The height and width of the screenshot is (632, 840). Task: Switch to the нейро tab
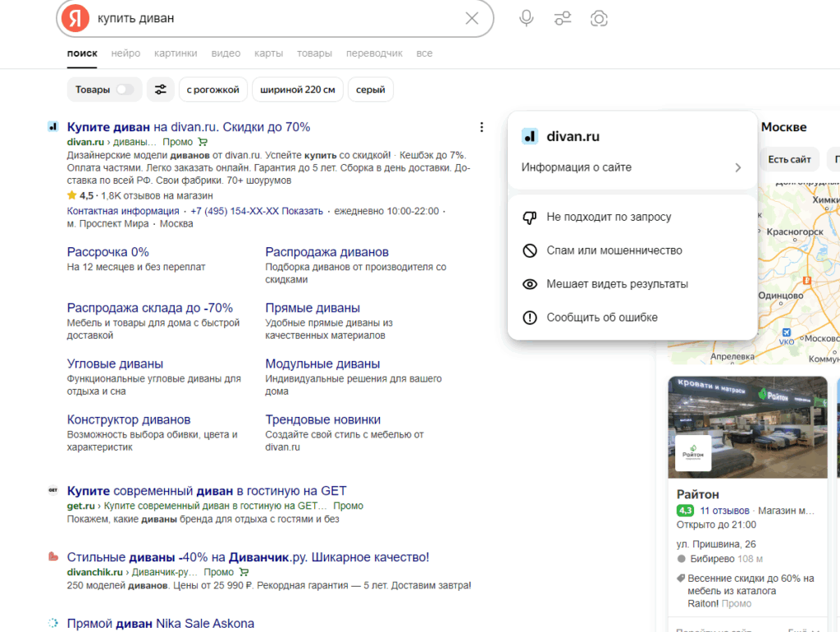(126, 53)
